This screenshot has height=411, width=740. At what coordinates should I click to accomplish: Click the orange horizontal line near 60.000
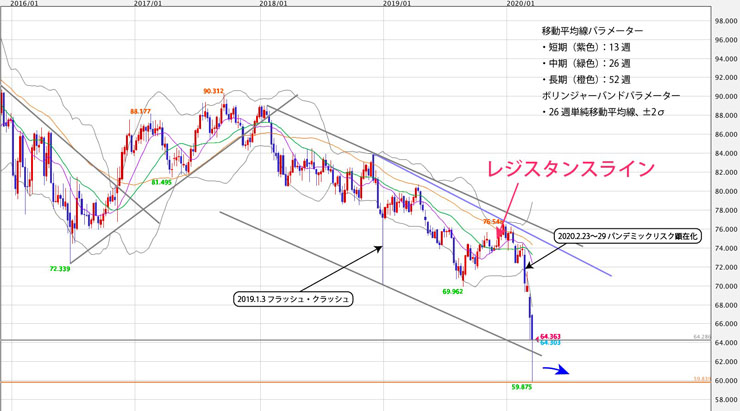tap(355, 382)
